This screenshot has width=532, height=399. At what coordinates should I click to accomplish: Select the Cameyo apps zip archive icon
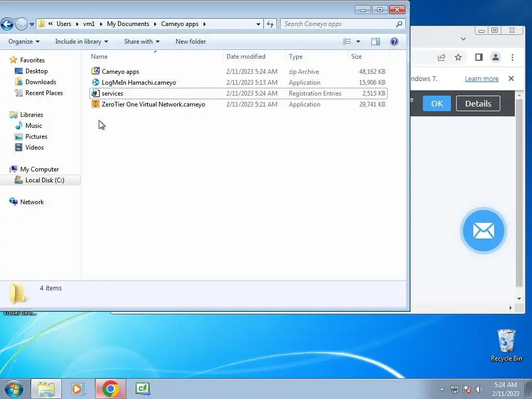(x=96, y=71)
